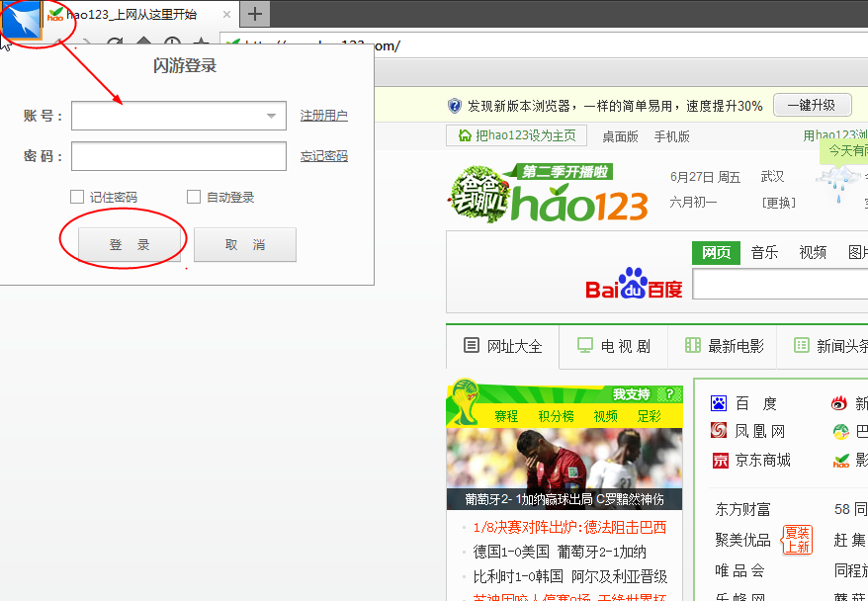Open the 桌面版 desktop version link
Viewport: 868px width, 601px height.
pyautogui.click(x=620, y=136)
